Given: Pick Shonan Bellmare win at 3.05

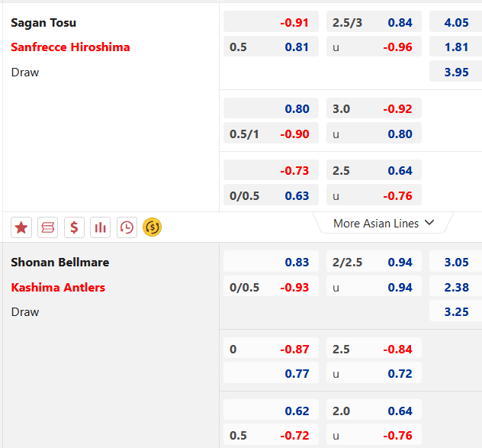Looking at the screenshot, I should pos(456,262).
